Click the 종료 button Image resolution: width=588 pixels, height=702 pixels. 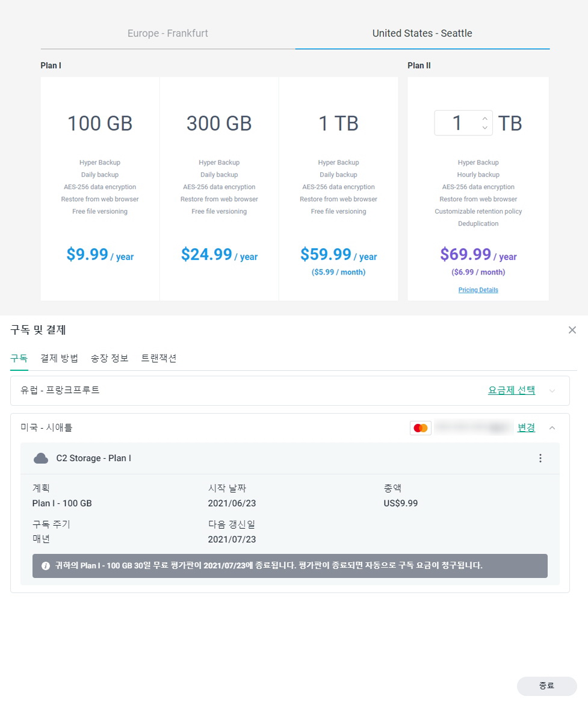click(547, 686)
